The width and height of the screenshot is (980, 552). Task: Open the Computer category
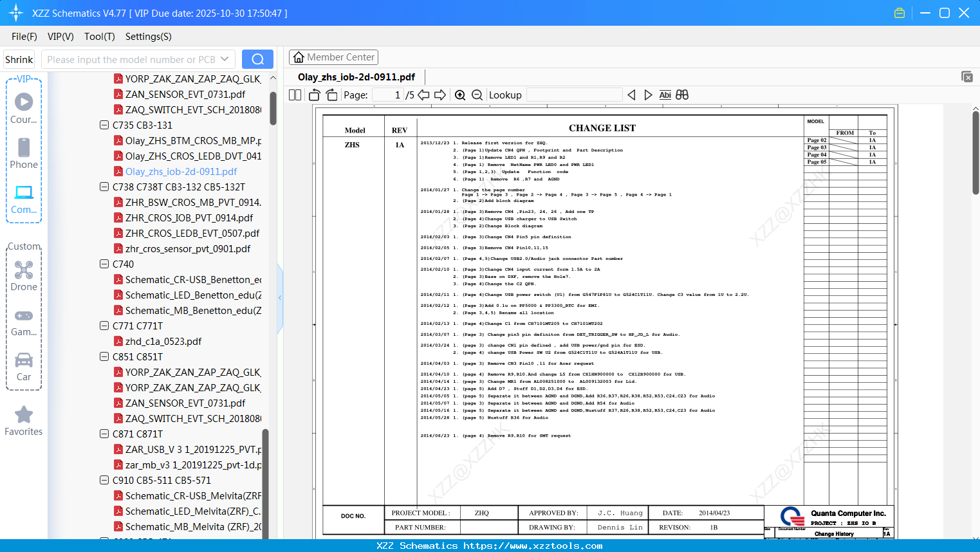pos(24,199)
